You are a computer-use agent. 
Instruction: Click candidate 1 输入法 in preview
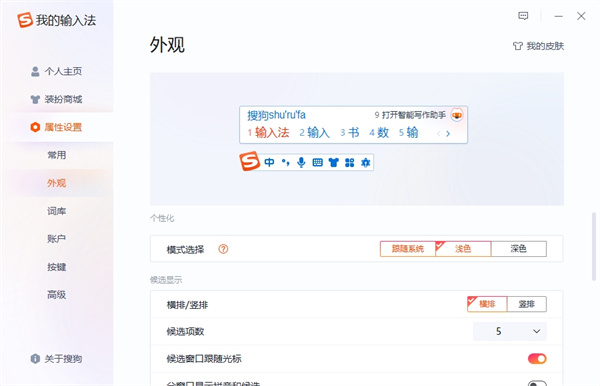[x=268, y=133]
